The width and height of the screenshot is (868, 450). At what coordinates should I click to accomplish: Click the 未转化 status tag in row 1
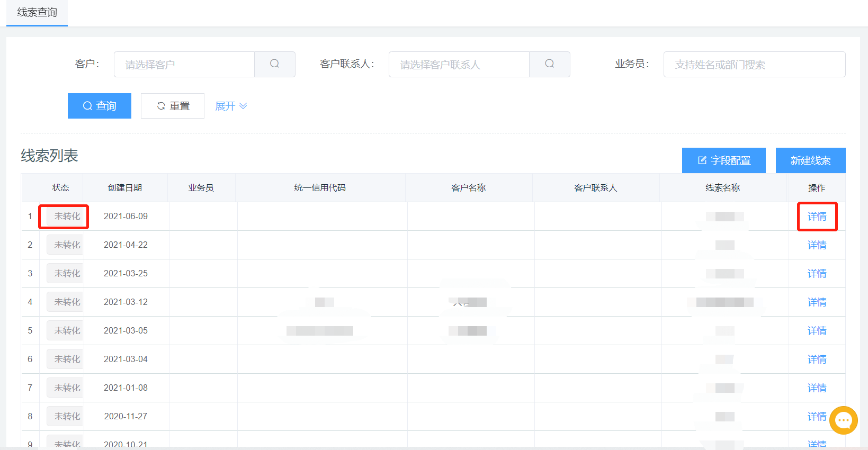point(67,217)
